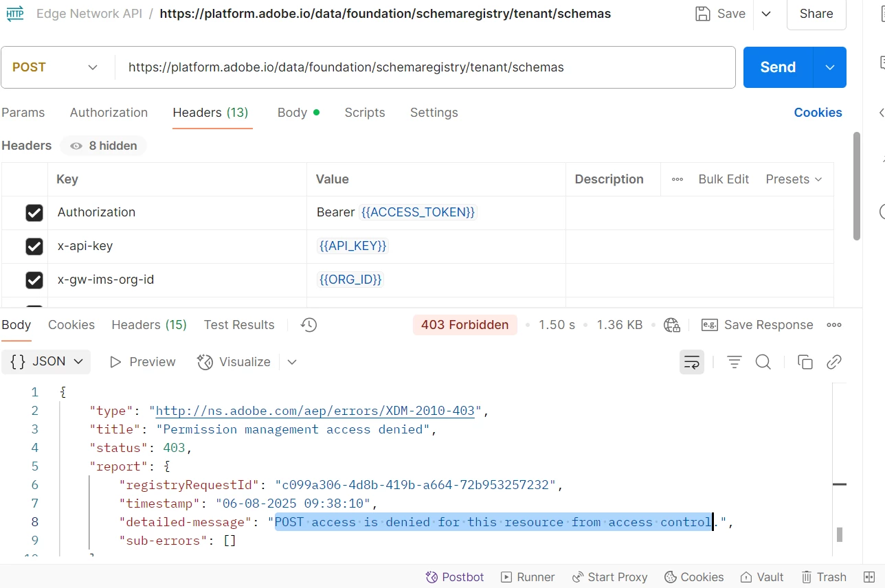Click the Preview play icon button
The height and width of the screenshot is (588, 885).
point(143,362)
